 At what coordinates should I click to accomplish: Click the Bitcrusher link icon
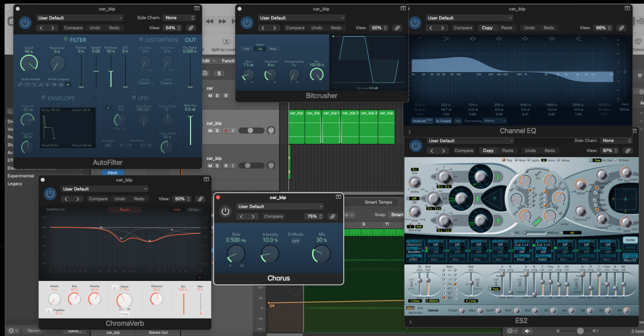(x=398, y=28)
